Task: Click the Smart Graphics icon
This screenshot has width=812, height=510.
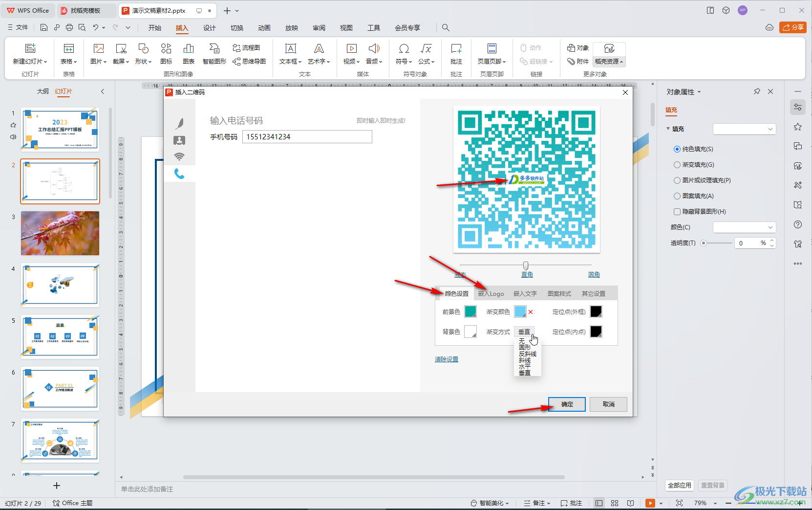Action: tap(214, 48)
